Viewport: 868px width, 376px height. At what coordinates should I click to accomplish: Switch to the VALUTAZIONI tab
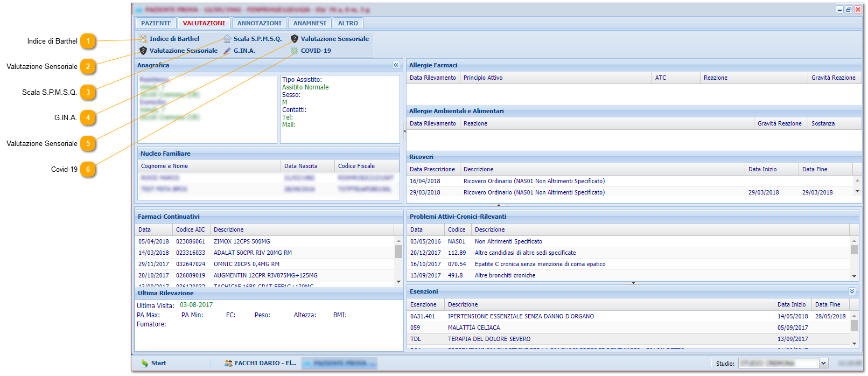click(204, 23)
